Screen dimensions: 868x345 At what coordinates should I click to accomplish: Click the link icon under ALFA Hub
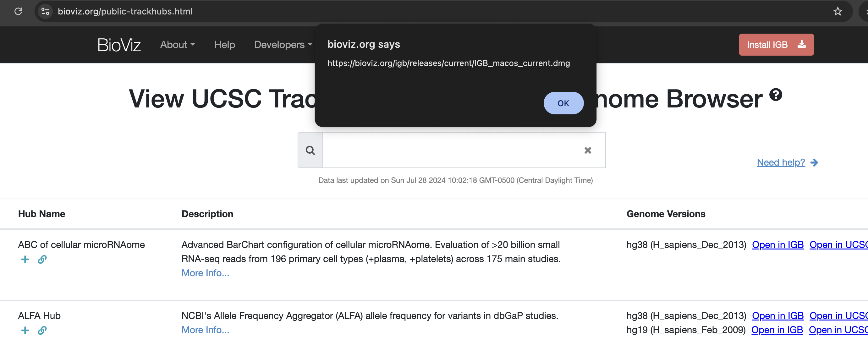(x=42, y=330)
